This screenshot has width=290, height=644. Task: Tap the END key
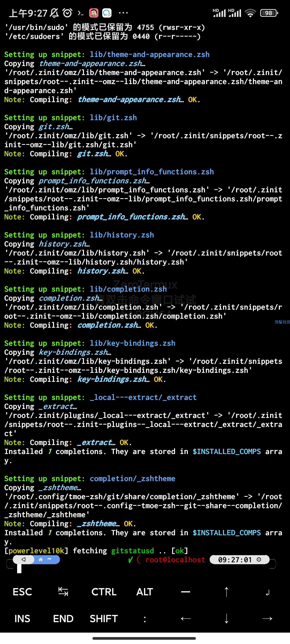[63, 619]
